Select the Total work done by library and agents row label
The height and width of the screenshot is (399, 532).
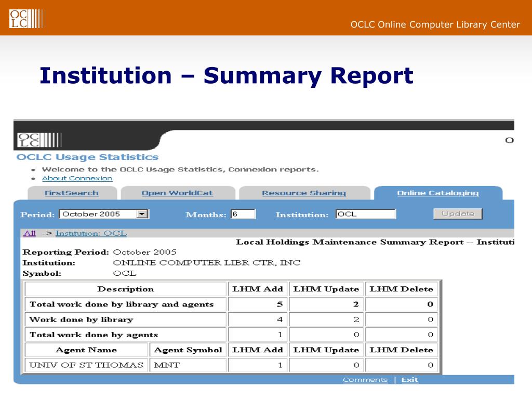pos(122,304)
